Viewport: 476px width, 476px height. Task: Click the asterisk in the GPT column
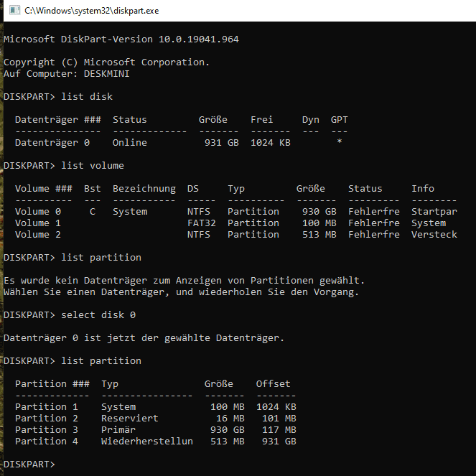(340, 141)
